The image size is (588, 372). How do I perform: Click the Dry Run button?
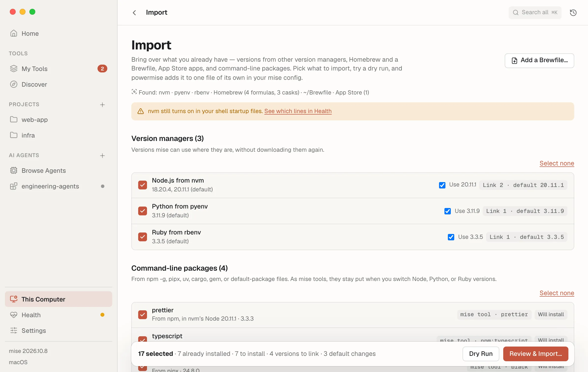point(481,354)
